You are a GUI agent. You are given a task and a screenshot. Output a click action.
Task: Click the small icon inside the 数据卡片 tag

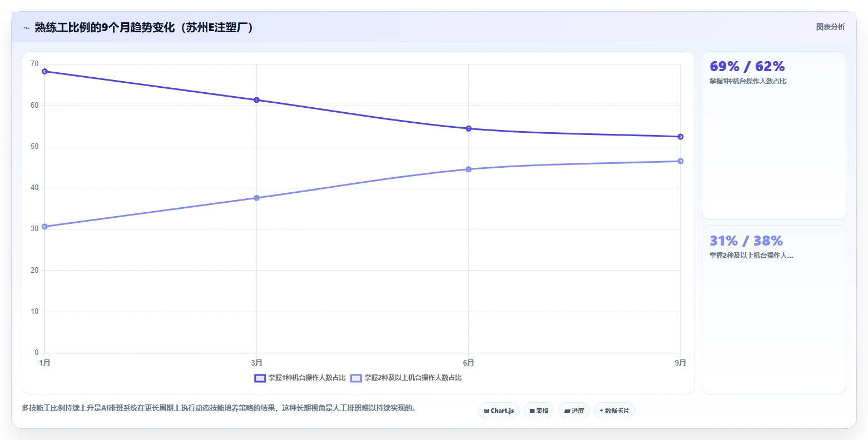pos(602,411)
